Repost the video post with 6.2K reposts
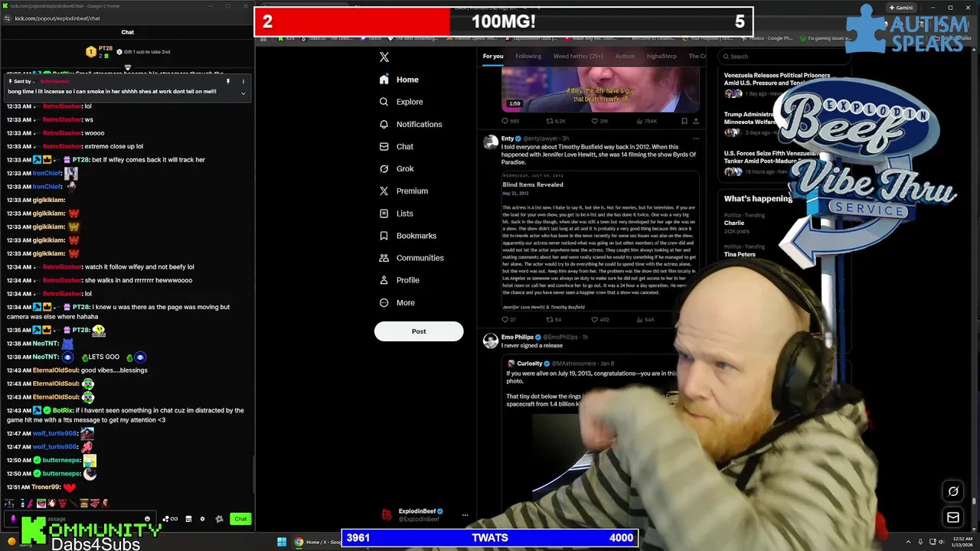 coord(555,121)
